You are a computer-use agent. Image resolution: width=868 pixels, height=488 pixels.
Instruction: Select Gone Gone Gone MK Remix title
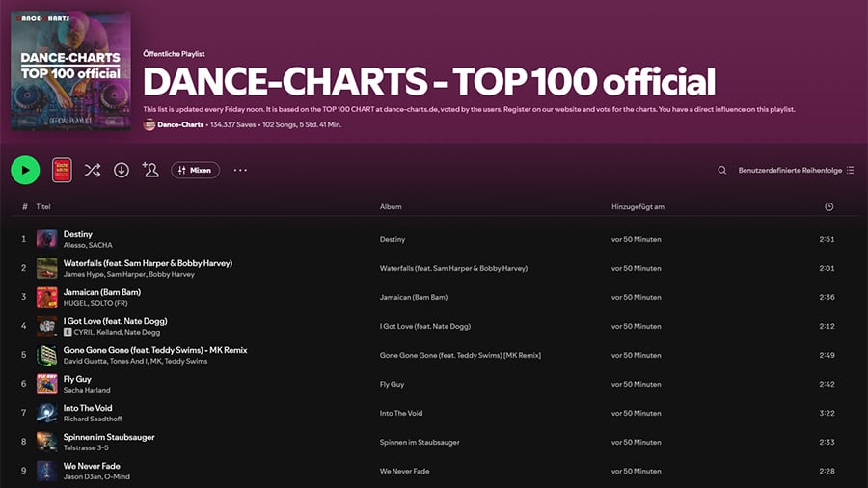[x=155, y=350]
